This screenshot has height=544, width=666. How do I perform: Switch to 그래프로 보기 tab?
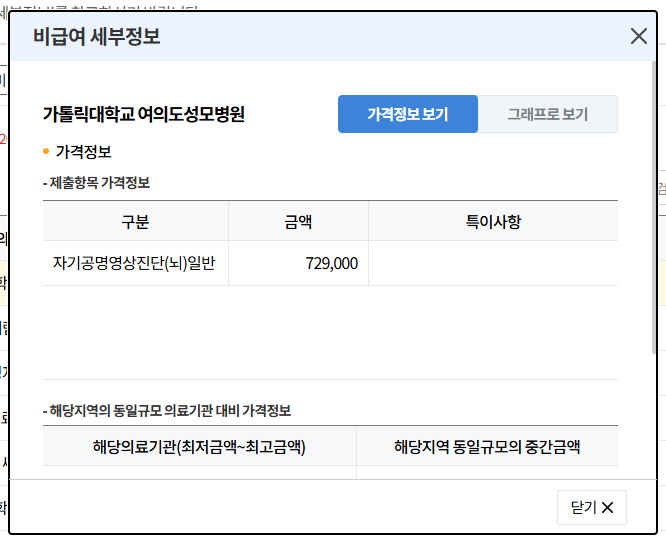coord(547,114)
